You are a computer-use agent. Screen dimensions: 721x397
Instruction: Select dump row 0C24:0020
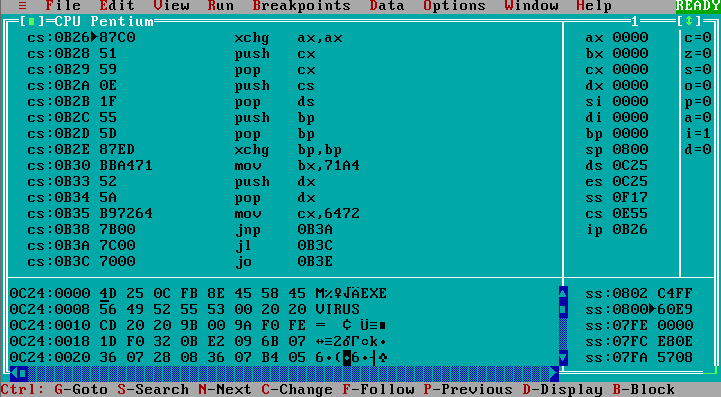click(198, 357)
